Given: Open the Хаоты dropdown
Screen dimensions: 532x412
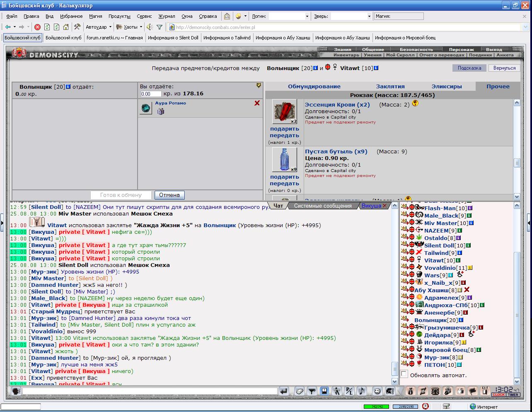Looking at the screenshot, I should 129,27.
